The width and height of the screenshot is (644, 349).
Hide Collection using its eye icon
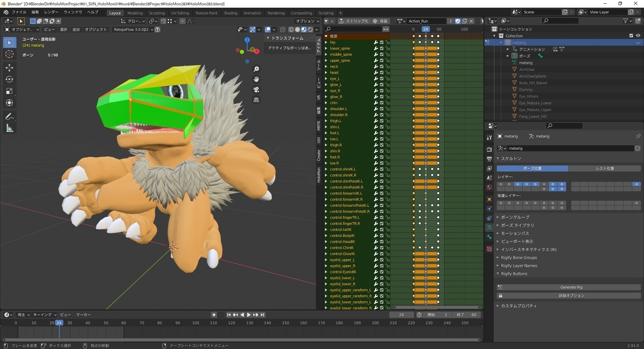[x=638, y=36]
